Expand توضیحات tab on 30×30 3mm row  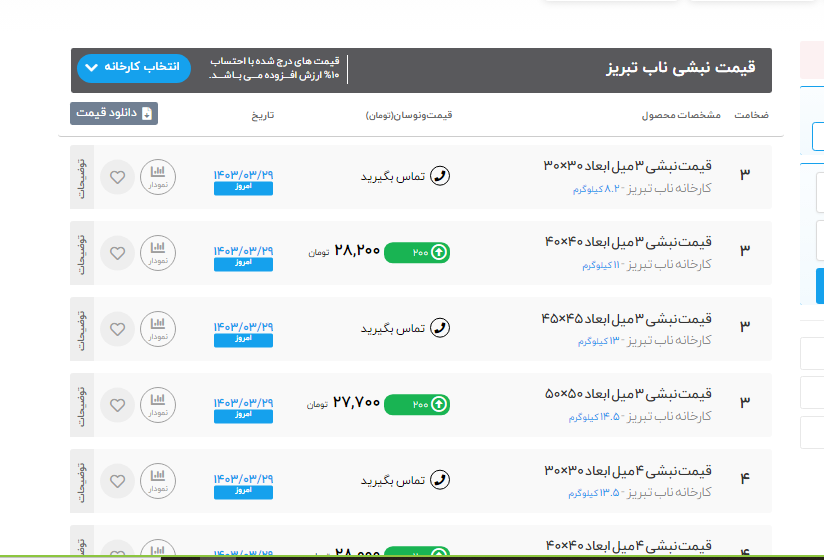point(82,177)
